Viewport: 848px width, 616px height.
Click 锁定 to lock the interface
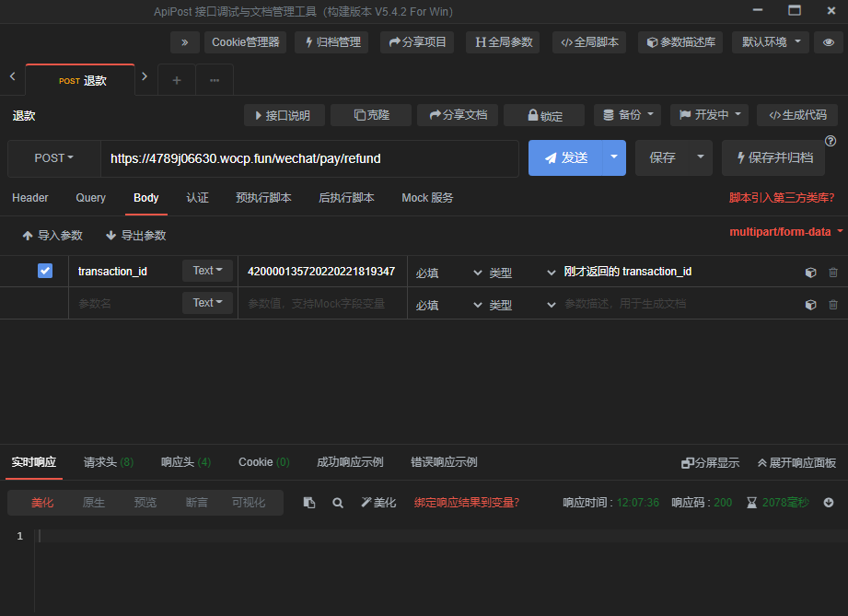[x=544, y=115]
